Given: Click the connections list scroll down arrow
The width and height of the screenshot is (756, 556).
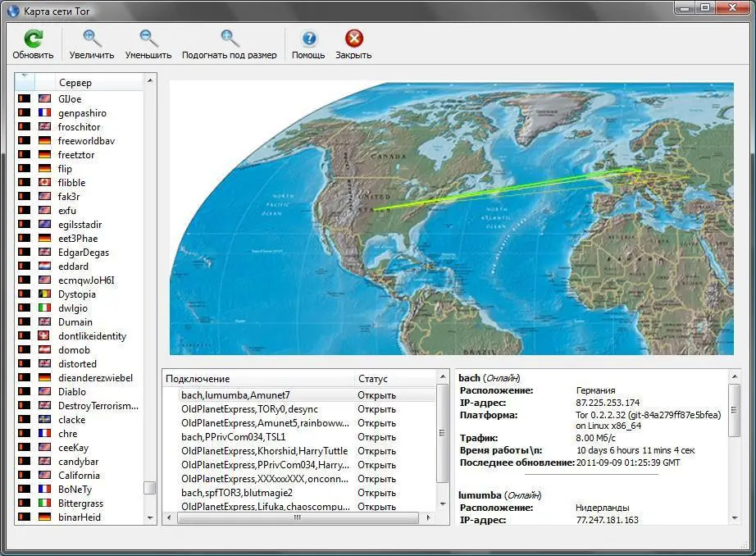Looking at the screenshot, I should click(443, 504).
